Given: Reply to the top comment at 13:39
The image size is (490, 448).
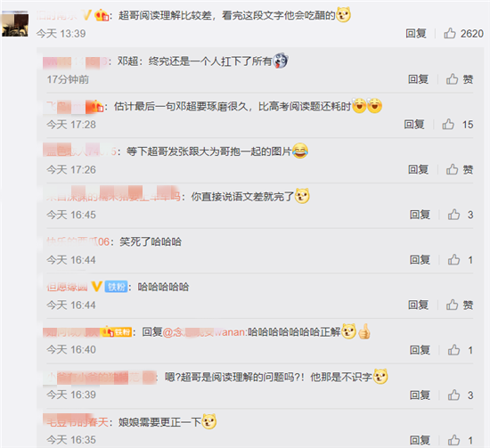Looking at the screenshot, I should pyautogui.click(x=416, y=34).
